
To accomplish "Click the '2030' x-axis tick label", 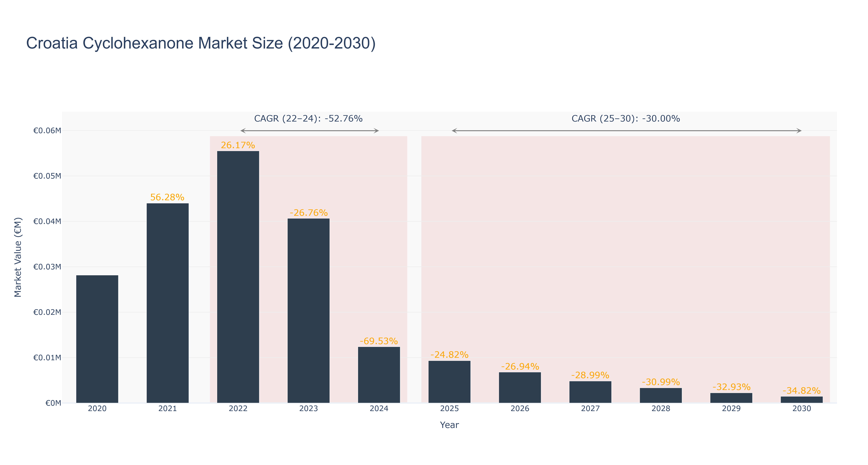I will 802,408.
